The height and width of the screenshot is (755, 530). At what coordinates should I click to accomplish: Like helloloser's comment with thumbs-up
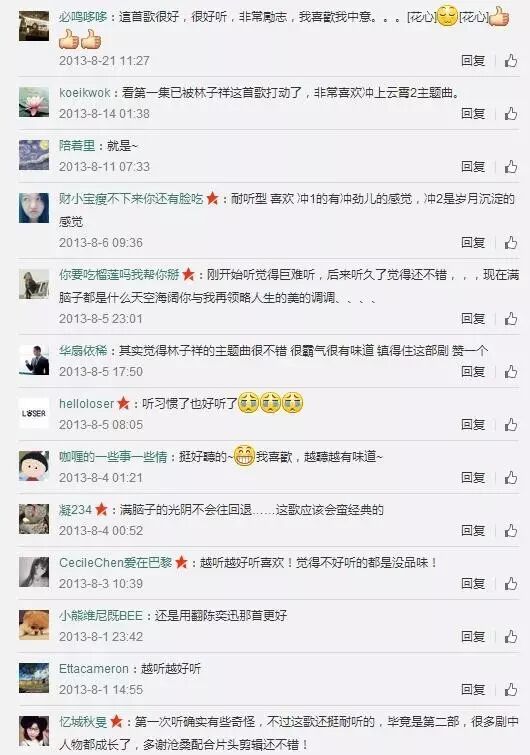point(510,425)
